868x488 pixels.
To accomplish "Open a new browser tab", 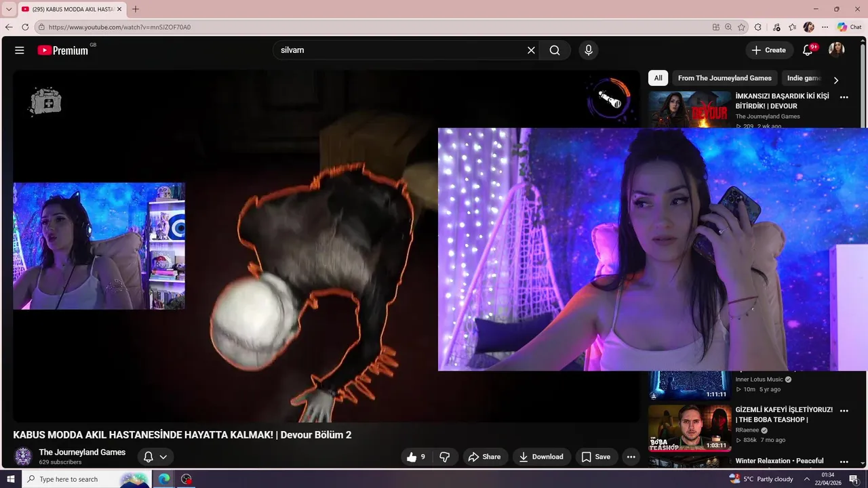I will pos(136,9).
